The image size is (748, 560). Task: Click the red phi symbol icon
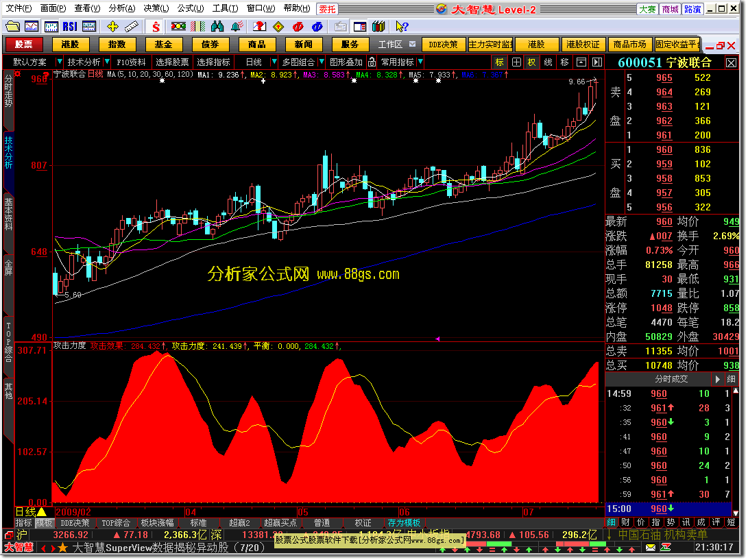298,26
